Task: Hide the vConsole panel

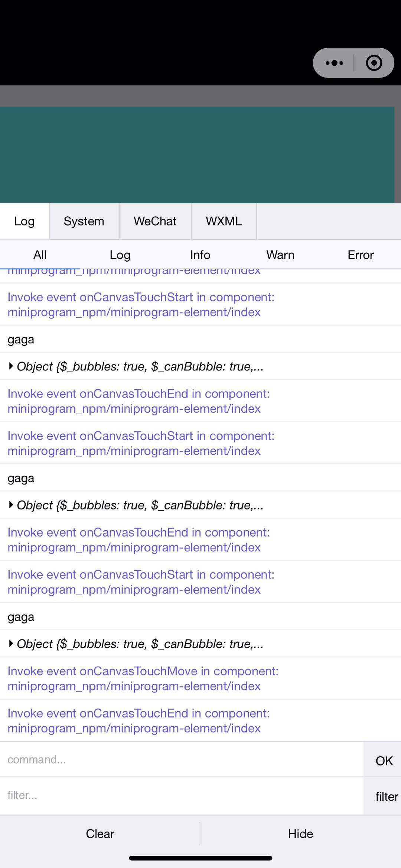Action: (x=300, y=833)
